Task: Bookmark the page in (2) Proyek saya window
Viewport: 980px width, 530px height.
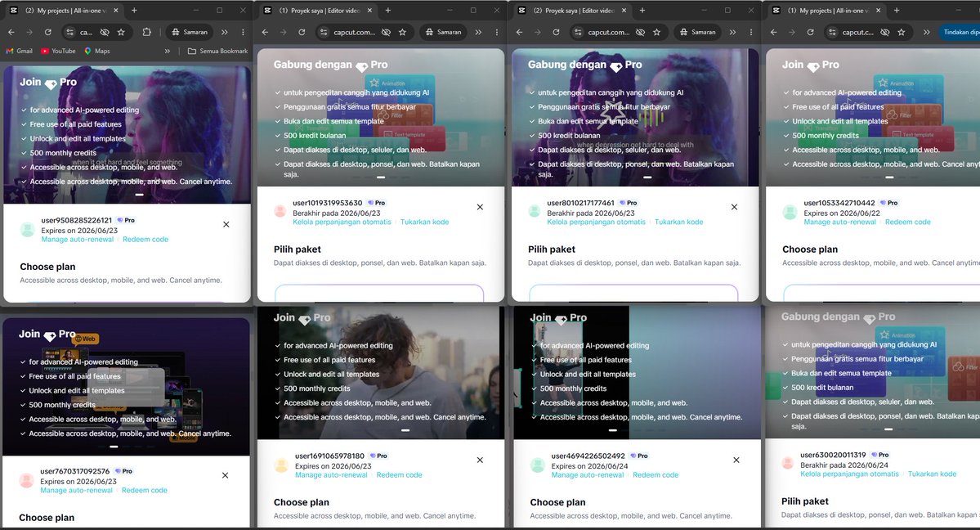Action: pos(657,32)
